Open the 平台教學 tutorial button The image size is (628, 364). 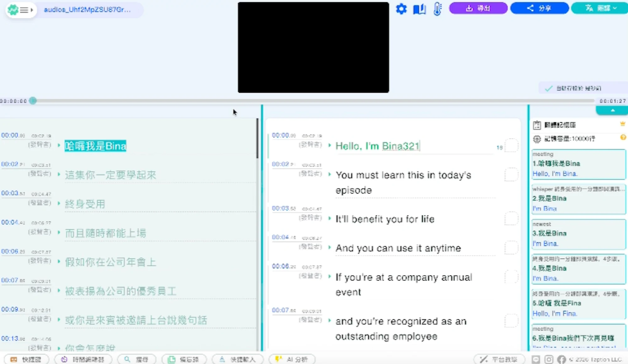pyautogui.click(x=500, y=359)
